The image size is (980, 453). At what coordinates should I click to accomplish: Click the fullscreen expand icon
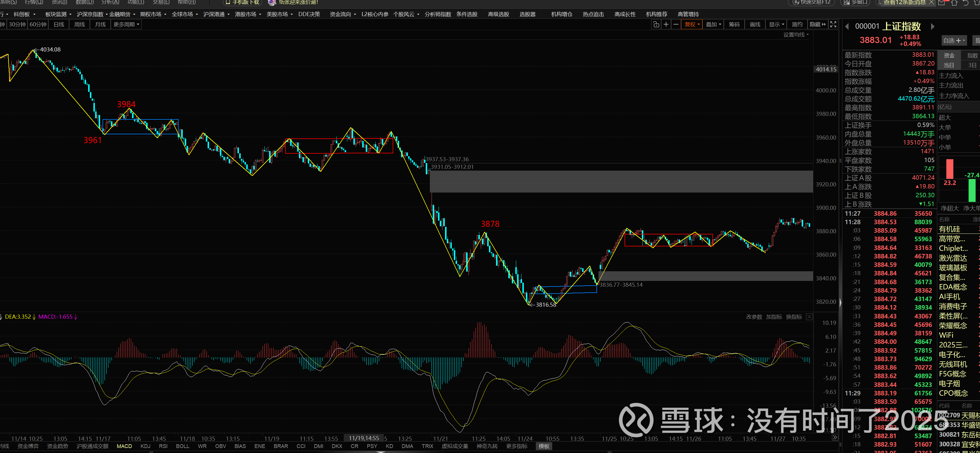click(833, 24)
